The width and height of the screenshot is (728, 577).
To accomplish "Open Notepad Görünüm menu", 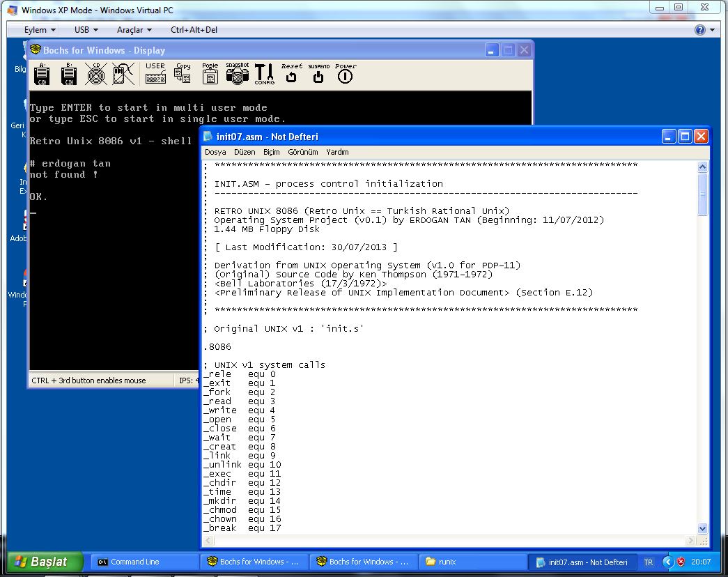I will click(x=303, y=152).
